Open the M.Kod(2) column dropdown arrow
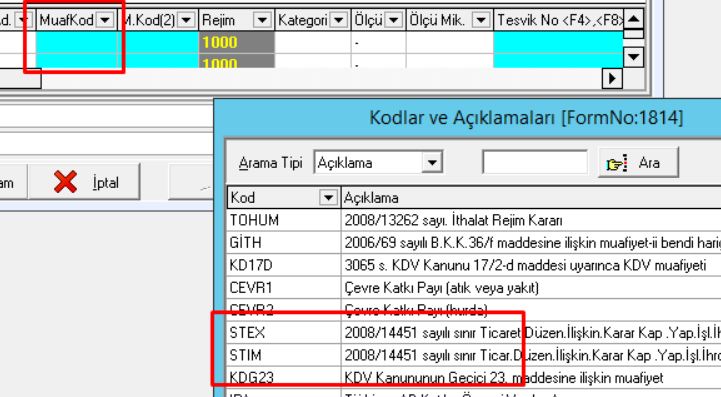721x397 pixels. pos(186,20)
